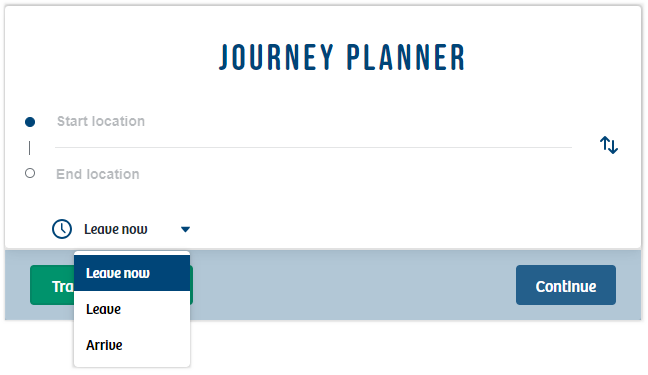
Task: Click the filled dot start location marker
Action: coord(30,122)
